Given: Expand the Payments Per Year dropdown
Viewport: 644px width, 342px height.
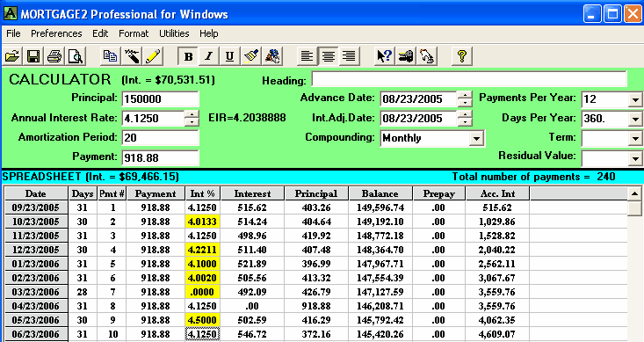Looking at the screenshot, I should 635,99.
